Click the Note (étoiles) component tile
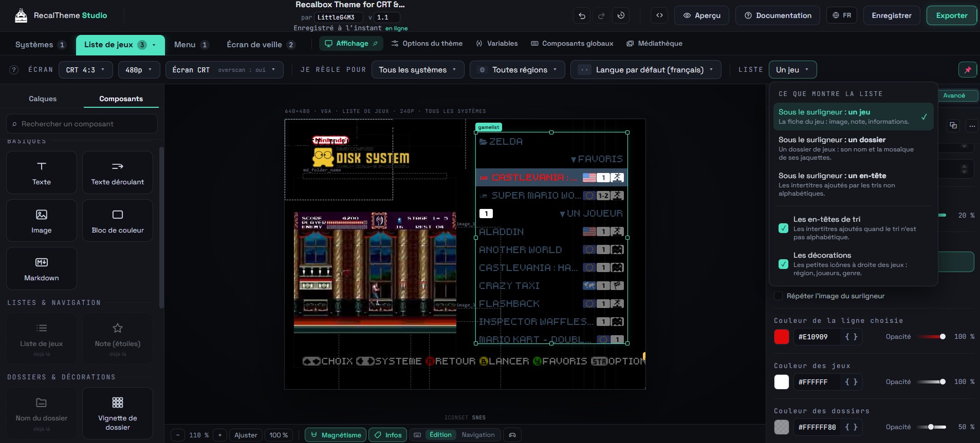Screen dimensions: 980x443 coord(118,339)
